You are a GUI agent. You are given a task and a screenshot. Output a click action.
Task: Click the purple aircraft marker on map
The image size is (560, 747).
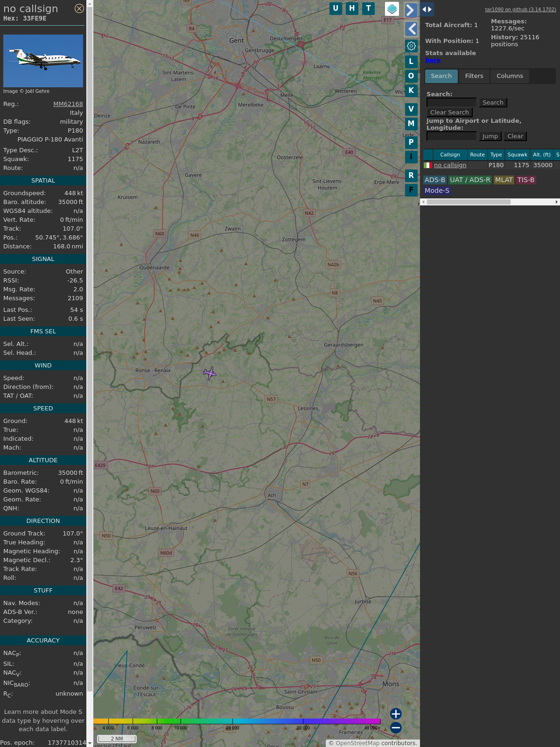(210, 373)
